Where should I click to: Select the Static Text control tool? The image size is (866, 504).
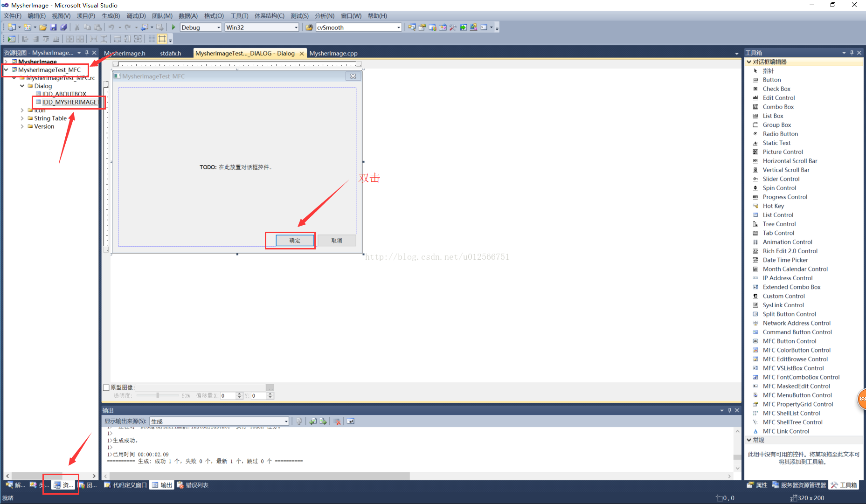776,143
